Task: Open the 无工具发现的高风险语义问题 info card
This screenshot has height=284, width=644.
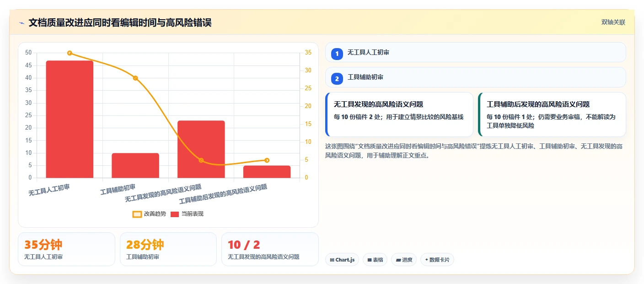Action: 399,115
